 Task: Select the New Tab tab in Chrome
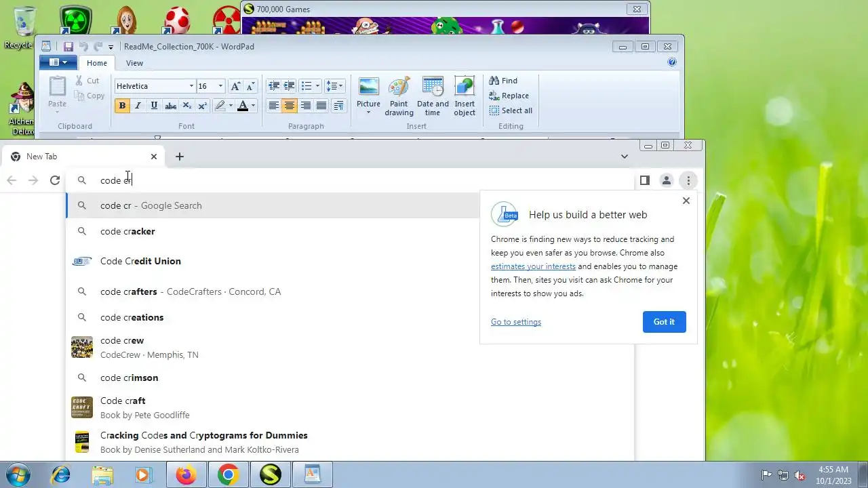pyautogui.click(x=83, y=157)
